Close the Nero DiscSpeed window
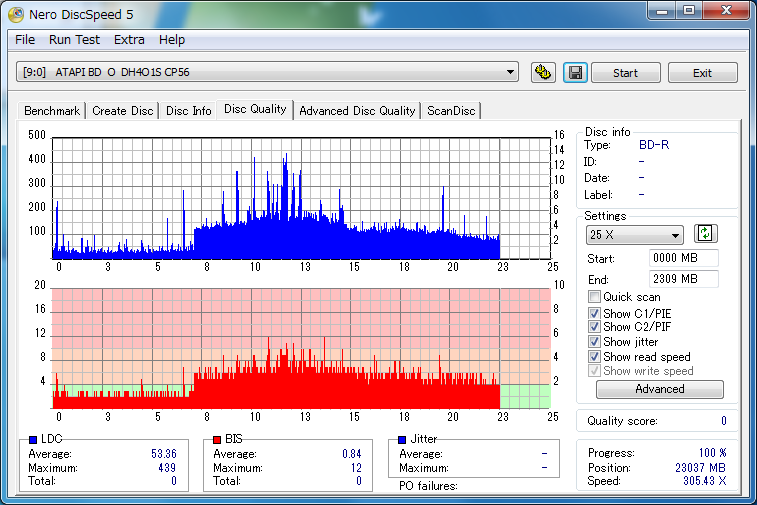The height and width of the screenshot is (505, 757). pos(726,11)
